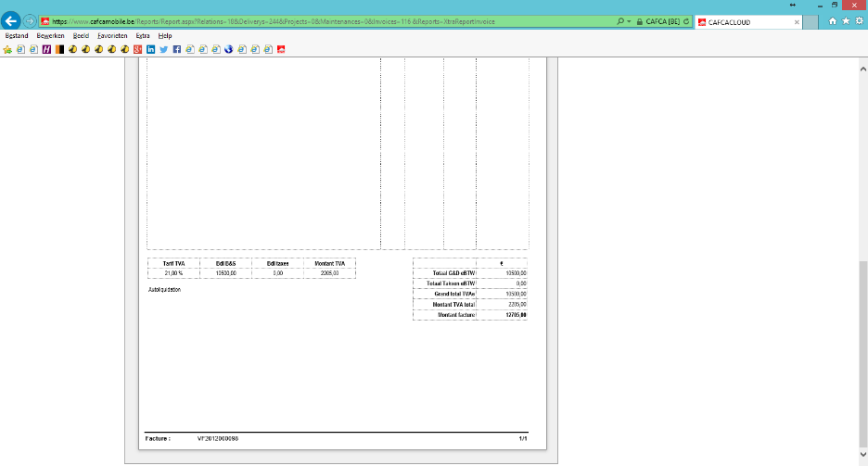Open the Beeld menu
This screenshot has height=466, width=868.
(81, 36)
